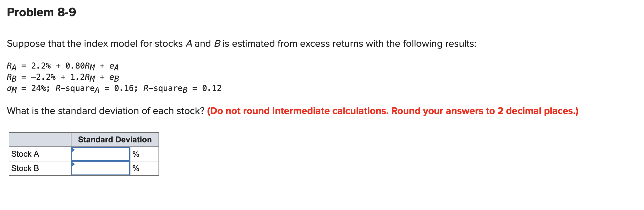Select the equation for RA
Screen dimensions: 644x210
click(x=62, y=66)
